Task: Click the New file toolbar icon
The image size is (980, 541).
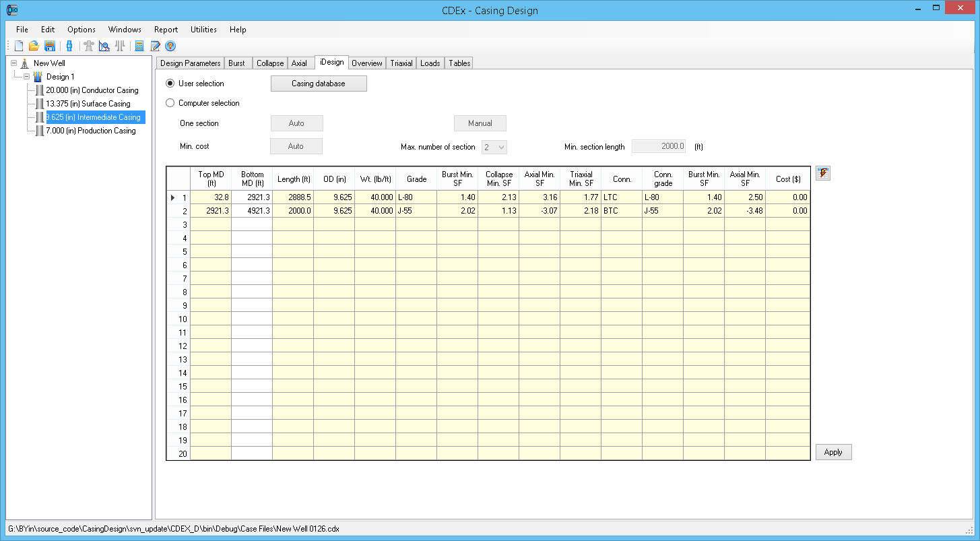Action: click(19, 46)
